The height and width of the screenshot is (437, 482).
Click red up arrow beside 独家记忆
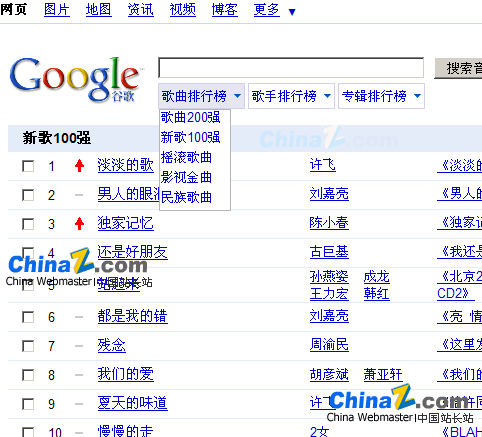(x=79, y=224)
